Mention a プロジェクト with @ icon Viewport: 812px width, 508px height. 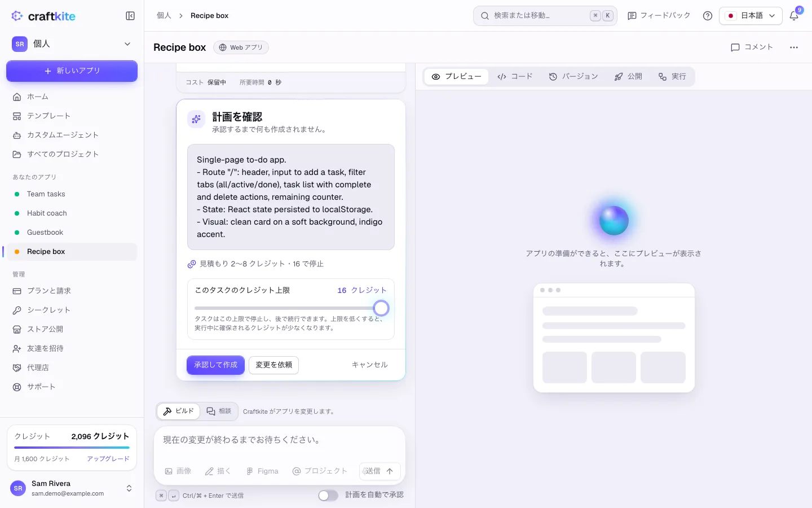(319, 471)
